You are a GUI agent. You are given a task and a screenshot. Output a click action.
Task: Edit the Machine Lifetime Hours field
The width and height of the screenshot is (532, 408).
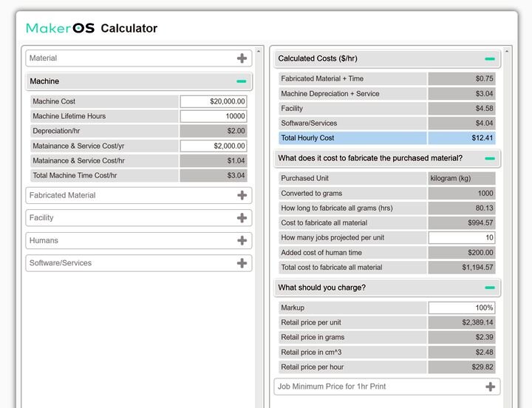pos(213,116)
